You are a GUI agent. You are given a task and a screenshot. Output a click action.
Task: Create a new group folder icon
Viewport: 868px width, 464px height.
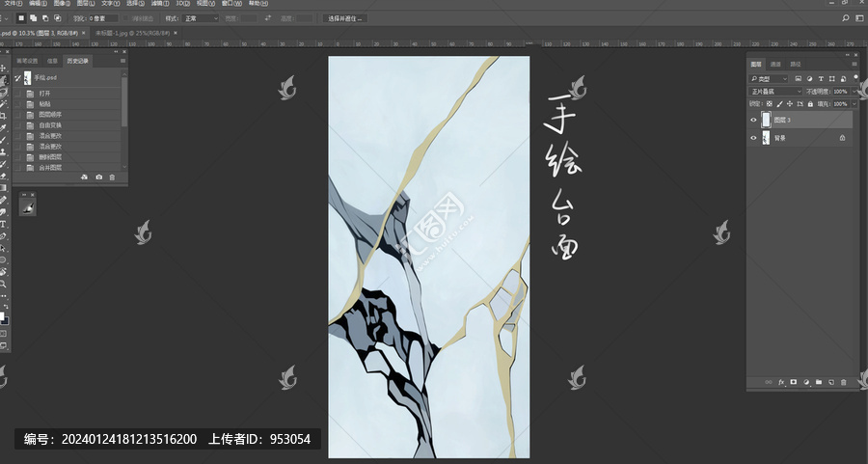coord(819,382)
